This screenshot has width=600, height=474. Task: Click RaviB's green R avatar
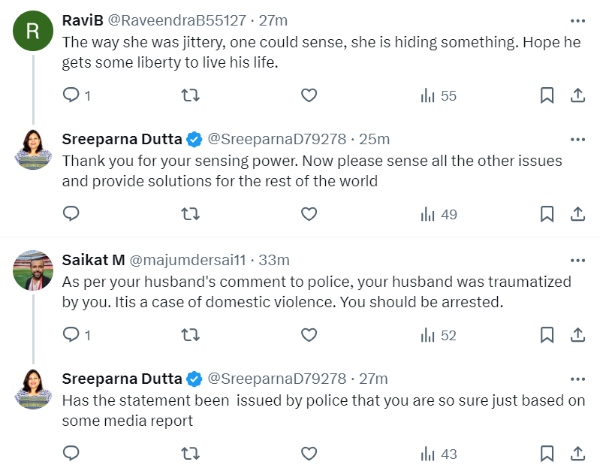pyautogui.click(x=32, y=31)
